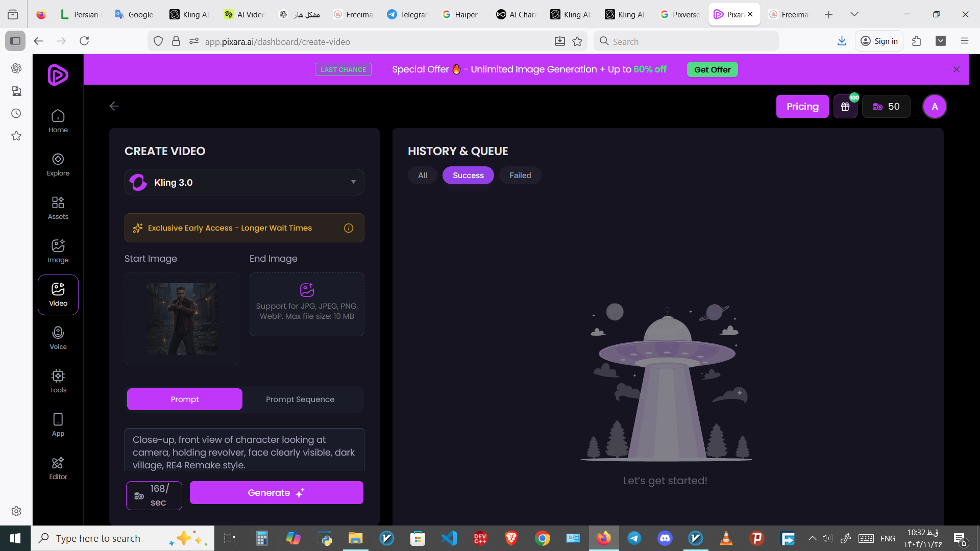The image size is (980, 551).
Task: Go back to the previous browser page
Action: coord(38,41)
